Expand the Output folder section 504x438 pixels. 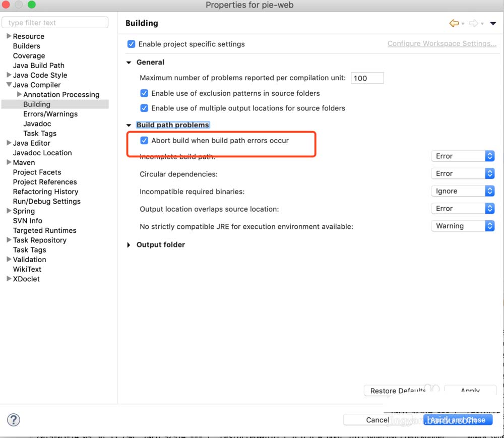coord(129,245)
